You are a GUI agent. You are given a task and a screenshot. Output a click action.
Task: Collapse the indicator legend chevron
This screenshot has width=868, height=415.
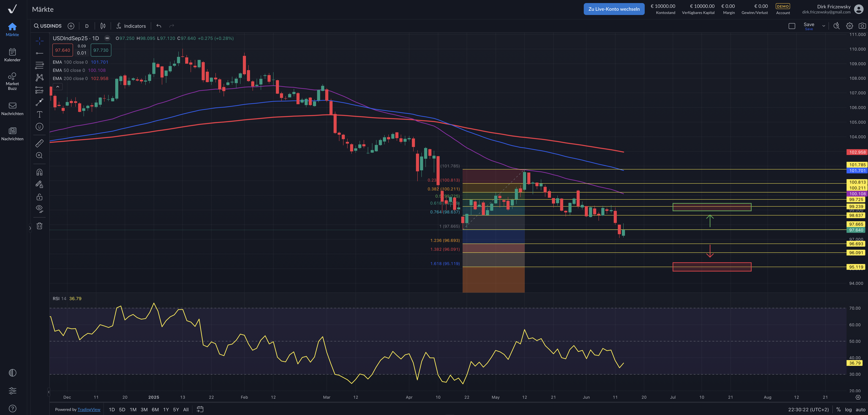pos(58,87)
